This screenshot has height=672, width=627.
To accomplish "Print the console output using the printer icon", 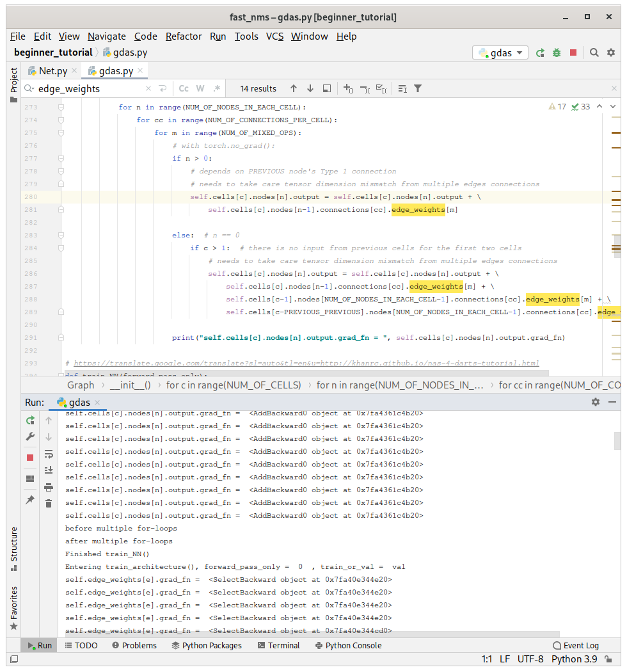I will [49, 487].
